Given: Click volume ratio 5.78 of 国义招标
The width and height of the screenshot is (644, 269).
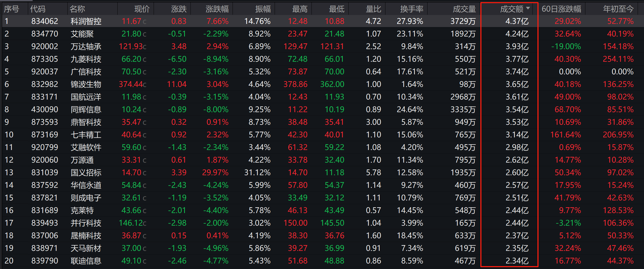Looking at the screenshot, I should pos(373,172).
